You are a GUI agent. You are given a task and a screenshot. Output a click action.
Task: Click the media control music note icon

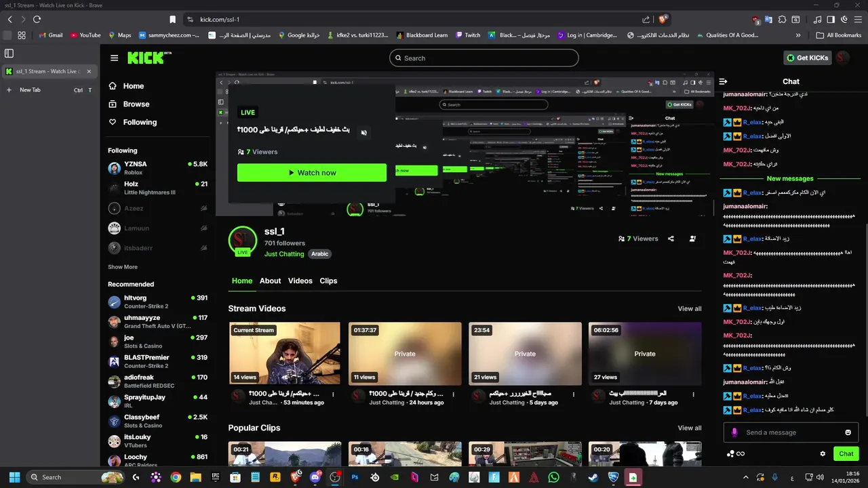click(x=818, y=20)
